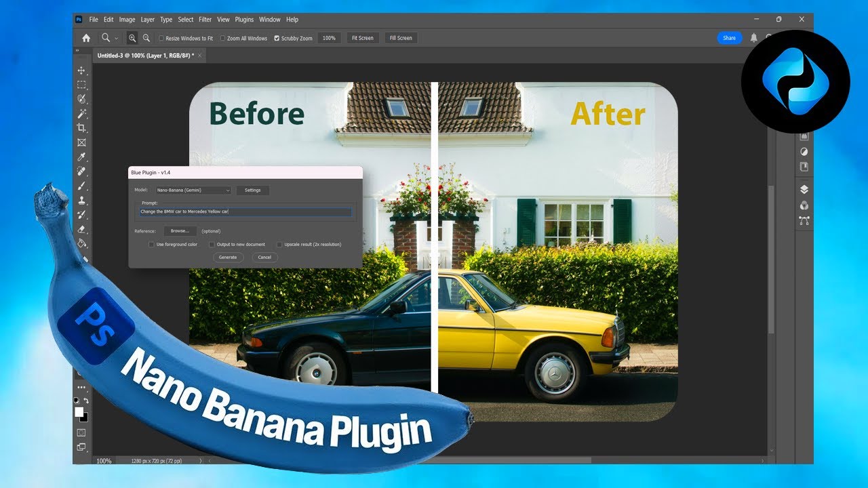Screen dimensions: 868x488
Task: Select the Clone Stamp tool
Action: pyautogui.click(x=81, y=200)
